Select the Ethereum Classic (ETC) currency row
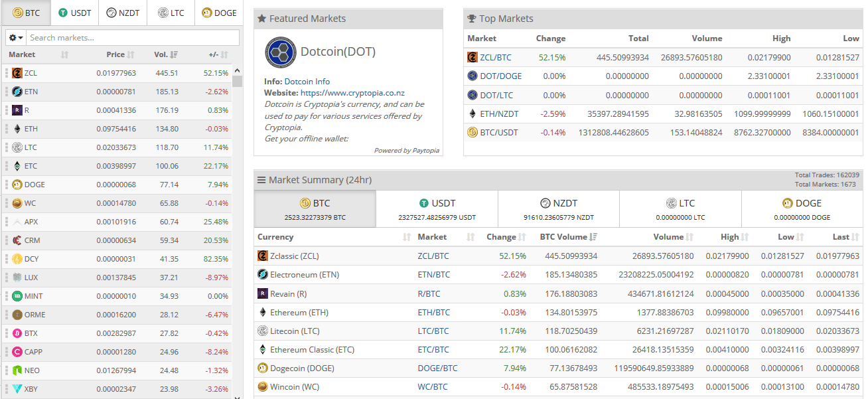Image resolution: width=868 pixels, height=399 pixels. [x=558, y=349]
